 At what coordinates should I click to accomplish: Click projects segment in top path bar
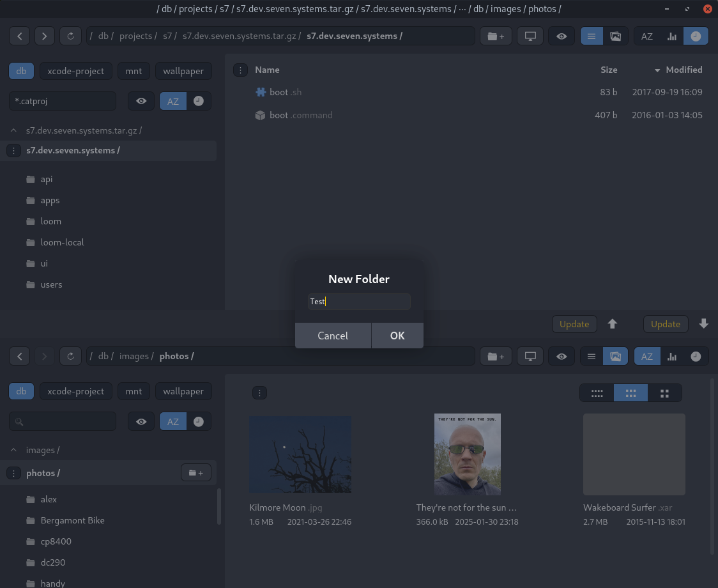pos(135,36)
